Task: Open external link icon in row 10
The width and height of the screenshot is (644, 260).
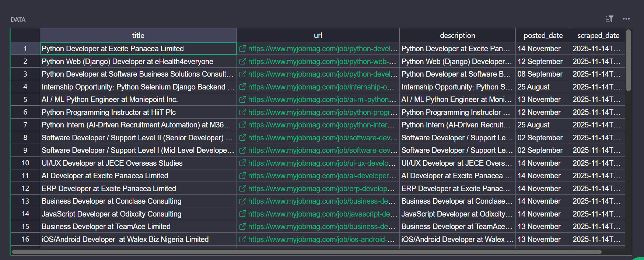Action: click(242, 163)
